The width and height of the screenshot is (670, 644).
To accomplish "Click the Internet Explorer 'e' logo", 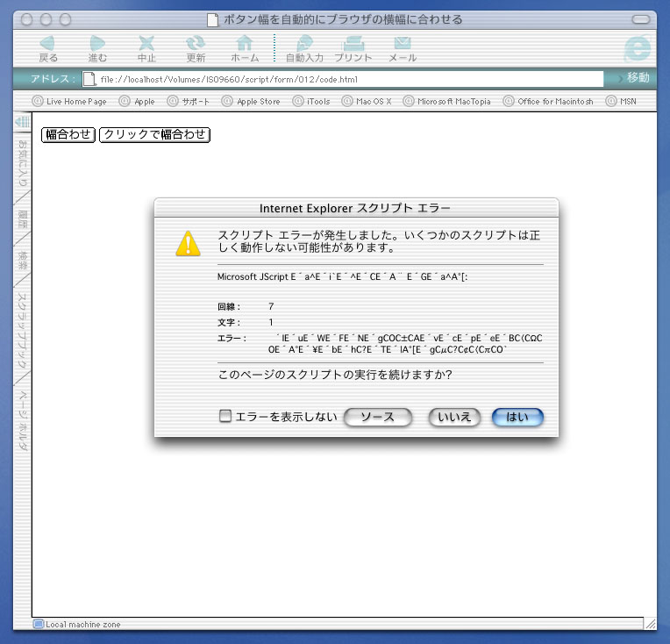I will 637,49.
